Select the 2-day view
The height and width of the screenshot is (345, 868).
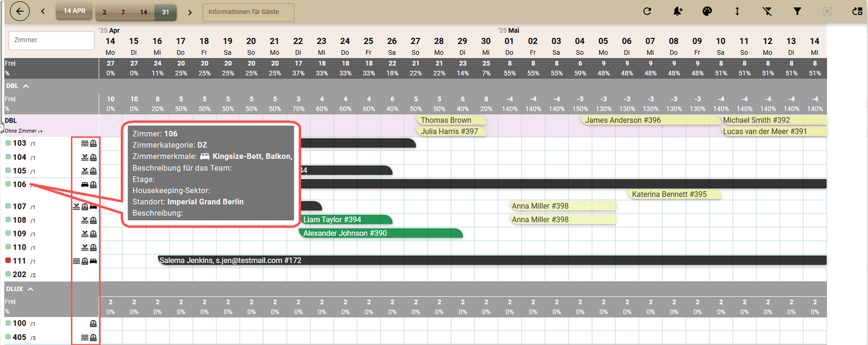[105, 12]
